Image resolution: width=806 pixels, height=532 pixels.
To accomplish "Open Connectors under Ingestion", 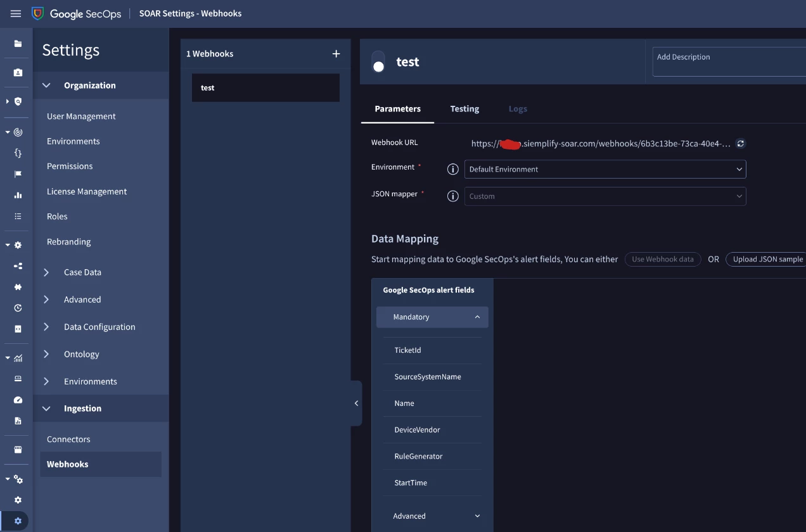I will click(68, 439).
